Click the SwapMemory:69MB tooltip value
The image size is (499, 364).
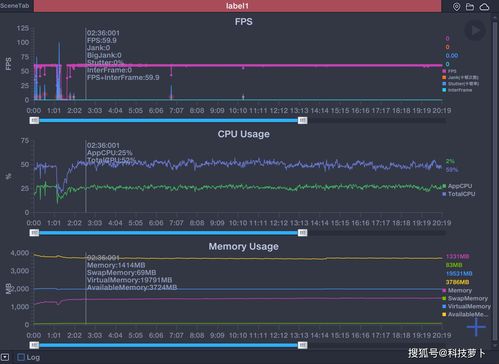(x=121, y=273)
